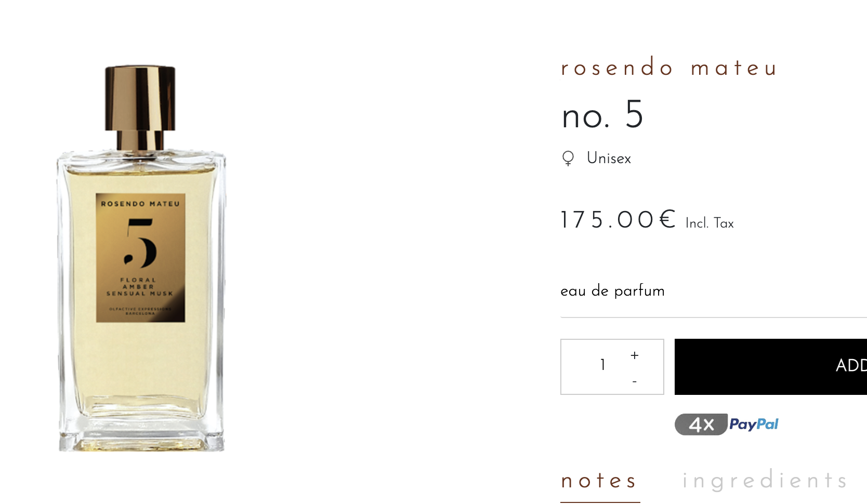Click the black ADD button

[771, 367]
